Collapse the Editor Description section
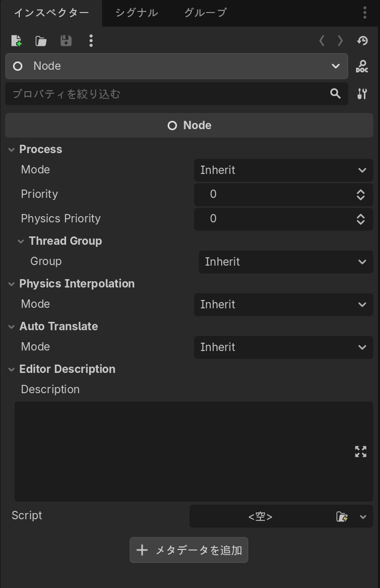This screenshot has height=588, width=380. pos(11,369)
